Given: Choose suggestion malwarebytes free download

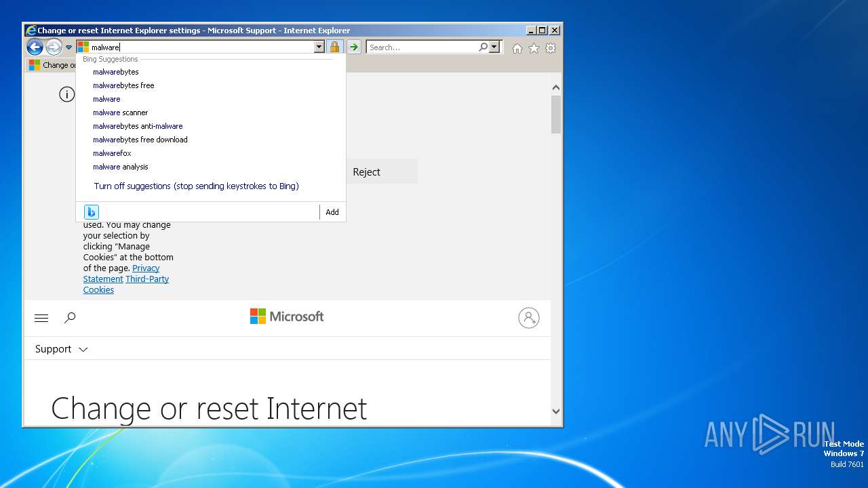Looking at the screenshot, I should [140, 140].
